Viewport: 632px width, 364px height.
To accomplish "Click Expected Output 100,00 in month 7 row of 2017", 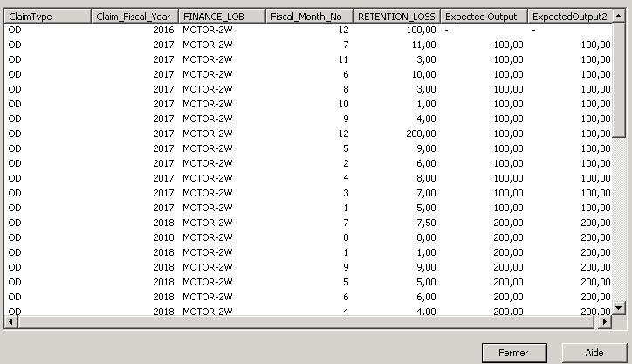I will (x=508, y=45).
